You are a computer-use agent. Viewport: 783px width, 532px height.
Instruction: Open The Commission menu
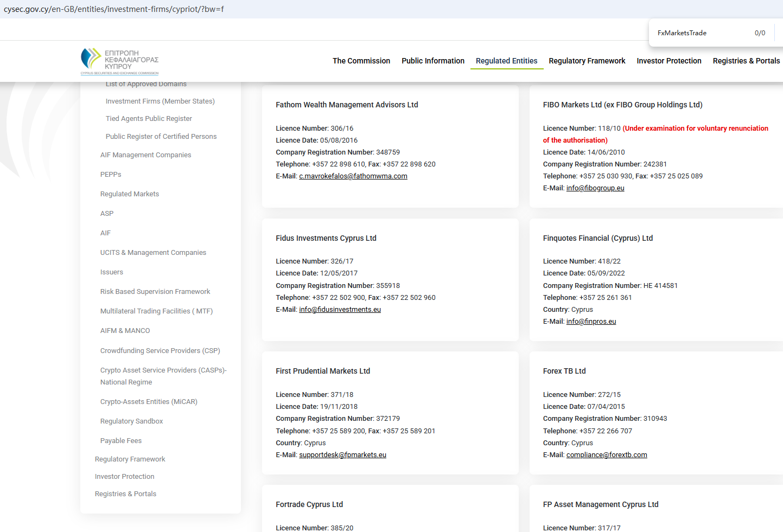361,61
